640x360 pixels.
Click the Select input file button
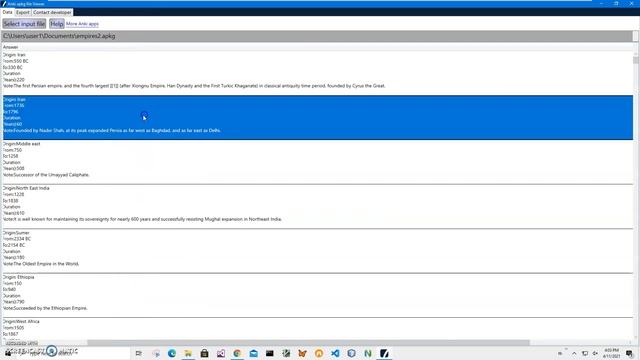(24, 24)
